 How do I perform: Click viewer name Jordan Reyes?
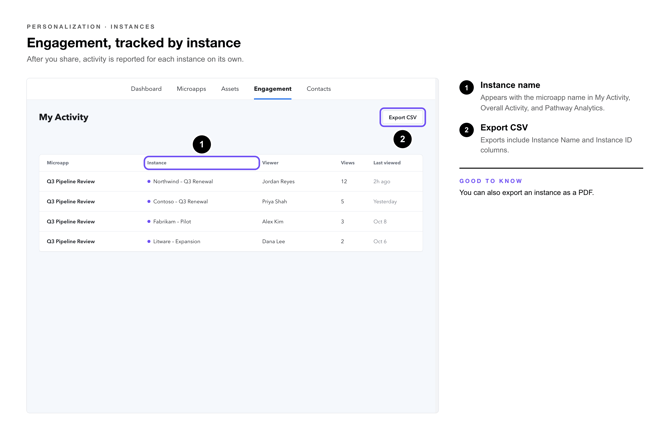(278, 182)
